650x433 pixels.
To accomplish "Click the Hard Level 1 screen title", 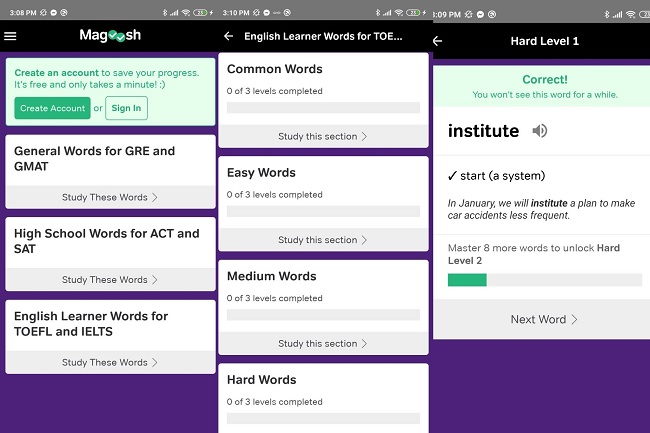I will [x=544, y=41].
